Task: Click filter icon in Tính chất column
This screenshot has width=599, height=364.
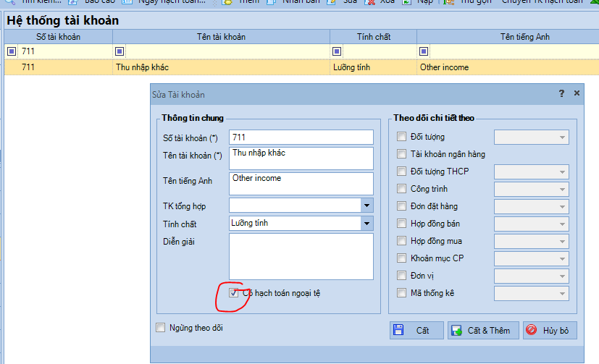Action: click(x=337, y=51)
